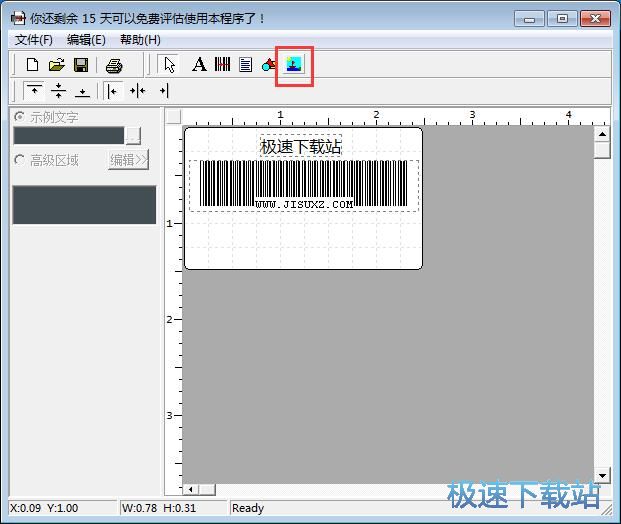This screenshot has height=524, width=621.
Task: Click vertical scrollbar down arrow
Action: point(602,476)
